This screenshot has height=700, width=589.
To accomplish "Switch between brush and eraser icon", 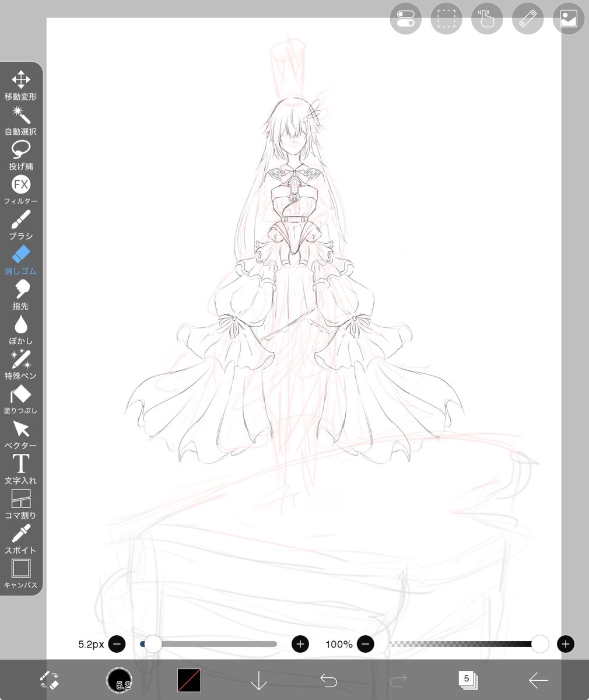I will (x=49, y=680).
